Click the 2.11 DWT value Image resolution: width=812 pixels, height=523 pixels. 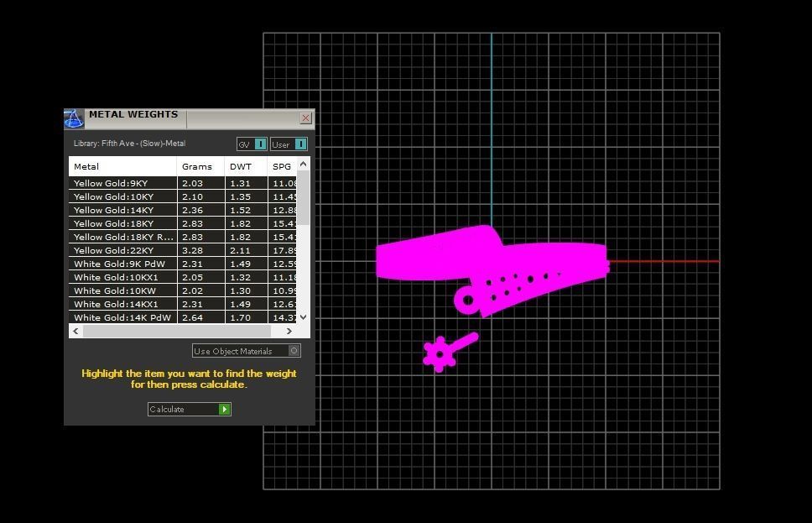pyautogui.click(x=240, y=250)
